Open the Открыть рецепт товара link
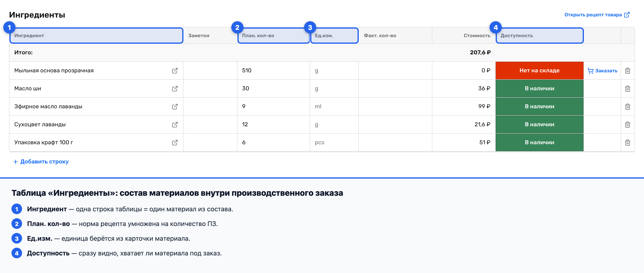644x273 pixels. pyautogui.click(x=597, y=15)
